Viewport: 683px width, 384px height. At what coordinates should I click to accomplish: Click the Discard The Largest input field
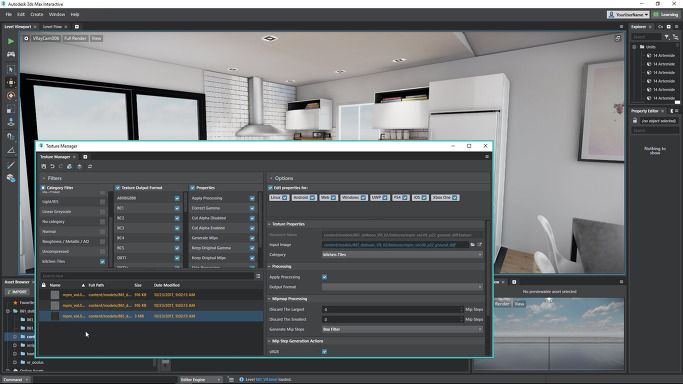[392, 310]
